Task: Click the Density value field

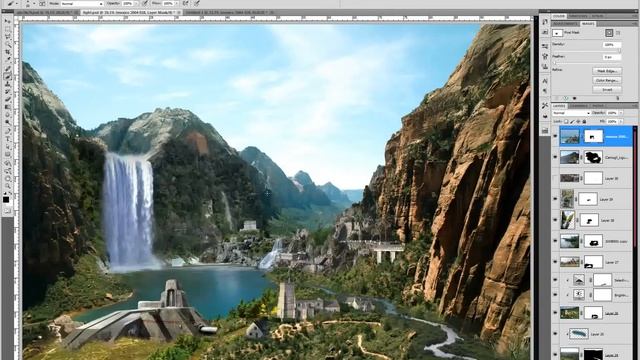Action: (612, 44)
